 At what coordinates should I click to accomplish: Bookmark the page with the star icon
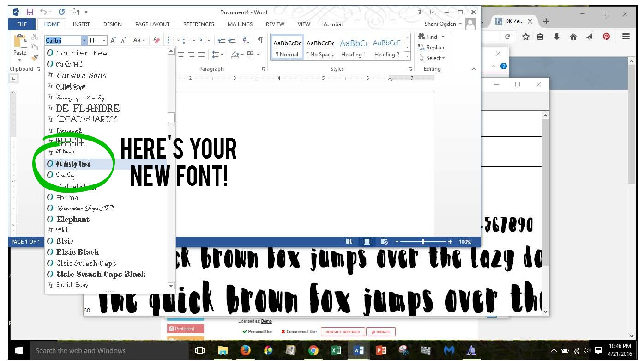(x=526, y=37)
